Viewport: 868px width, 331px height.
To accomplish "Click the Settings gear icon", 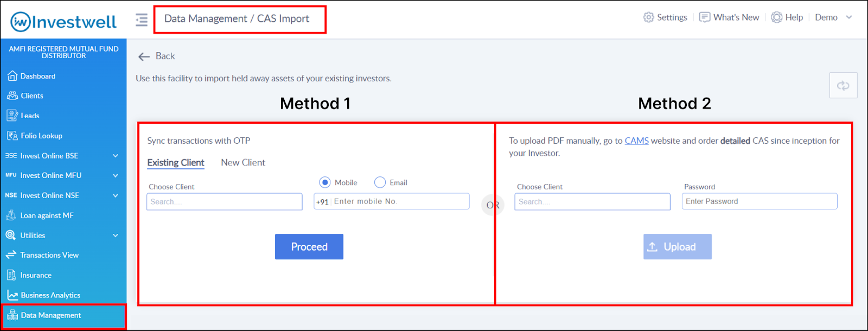I will coord(648,17).
